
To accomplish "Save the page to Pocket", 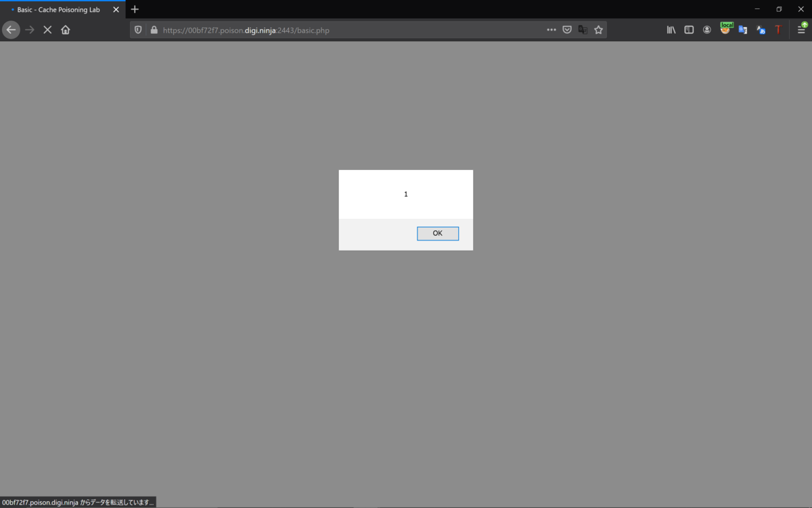I will tap(567, 29).
